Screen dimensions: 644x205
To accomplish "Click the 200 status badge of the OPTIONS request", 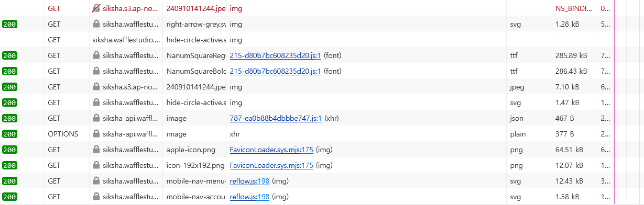I will (x=9, y=134).
